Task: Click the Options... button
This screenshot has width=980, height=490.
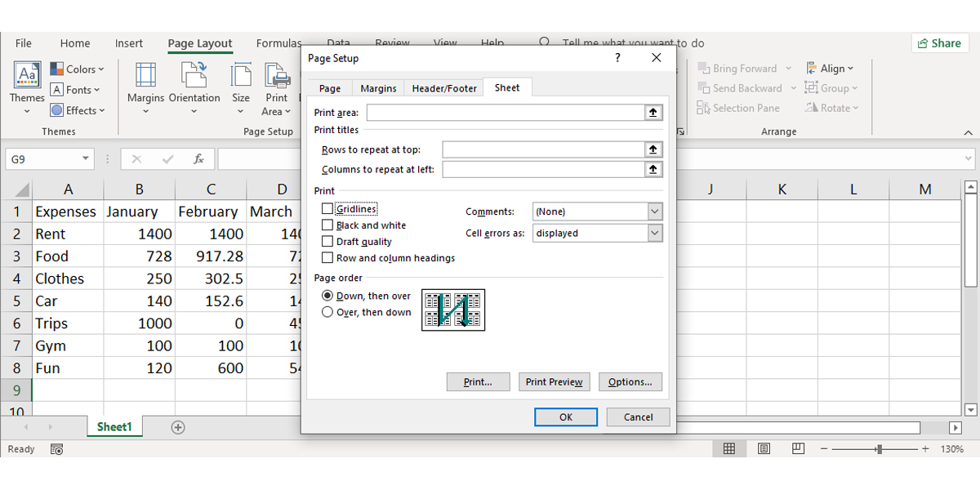Action: [630, 381]
